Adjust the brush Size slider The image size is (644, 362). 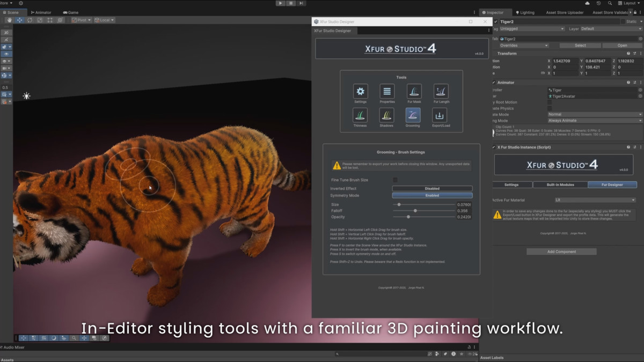point(424,204)
